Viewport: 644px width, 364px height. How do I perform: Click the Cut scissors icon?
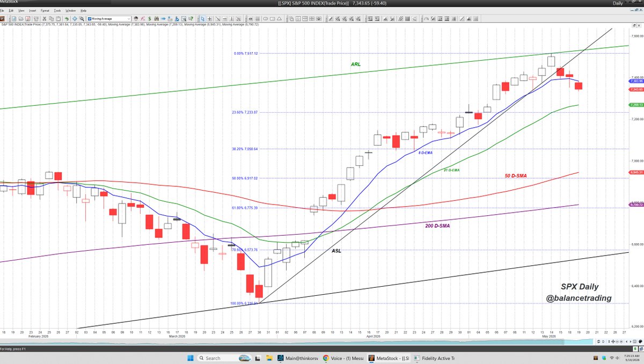pyautogui.click(x=45, y=19)
